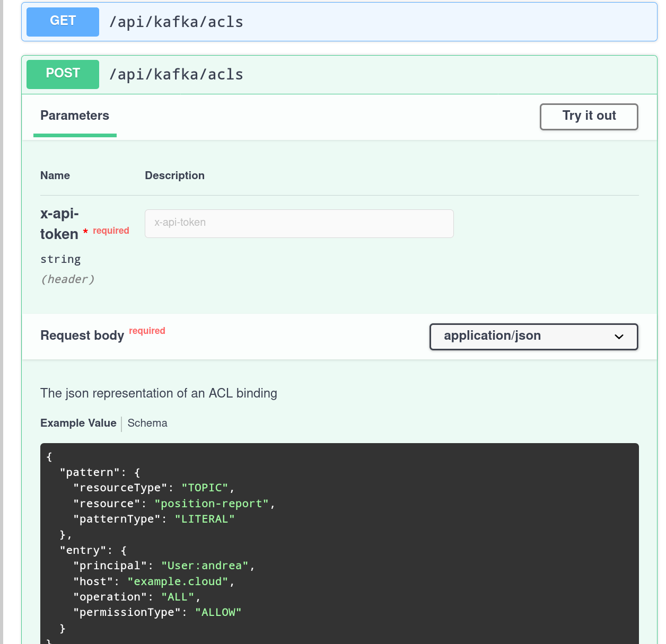This screenshot has width=666, height=644.
Task: Click the "User:andrea" principal value
Action: [205, 566]
